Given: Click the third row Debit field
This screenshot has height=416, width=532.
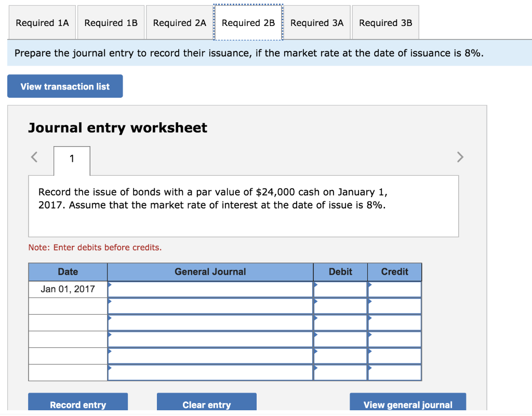Looking at the screenshot, I should coord(340,322).
